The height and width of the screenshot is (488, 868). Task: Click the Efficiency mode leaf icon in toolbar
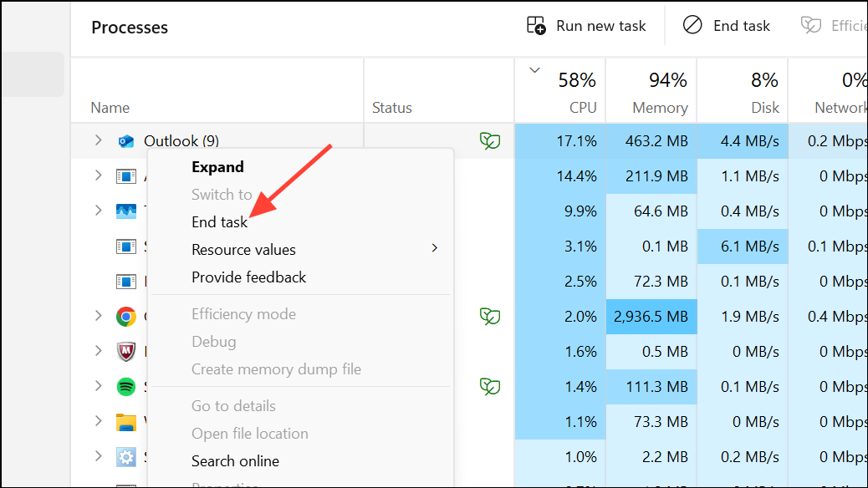[x=810, y=26]
